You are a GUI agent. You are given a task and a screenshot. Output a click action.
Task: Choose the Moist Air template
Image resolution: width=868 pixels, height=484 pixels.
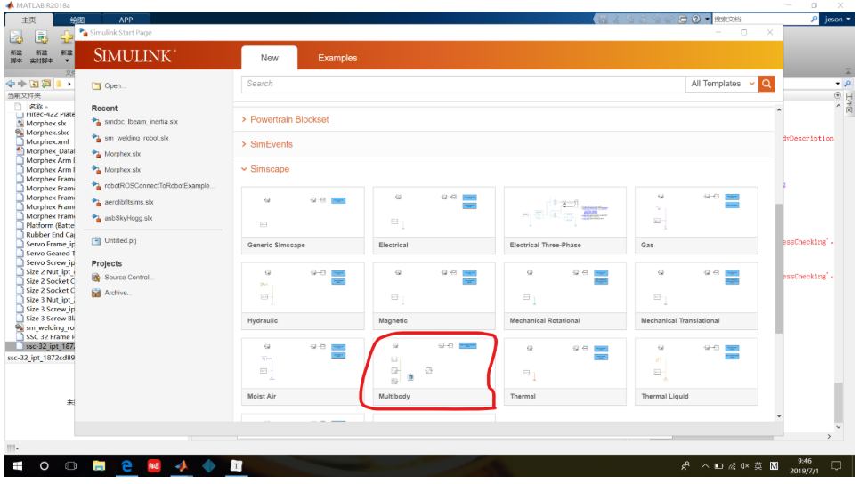(x=303, y=372)
